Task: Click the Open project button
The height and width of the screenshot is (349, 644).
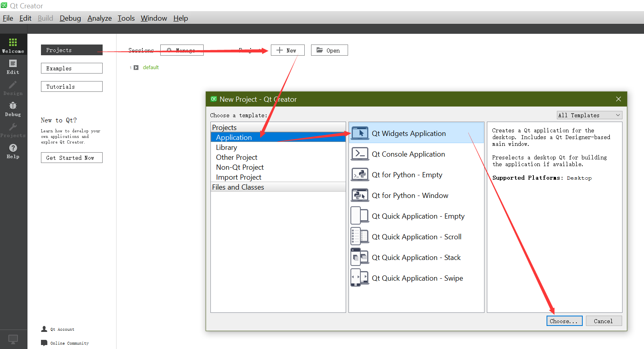Action: [329, 50]
